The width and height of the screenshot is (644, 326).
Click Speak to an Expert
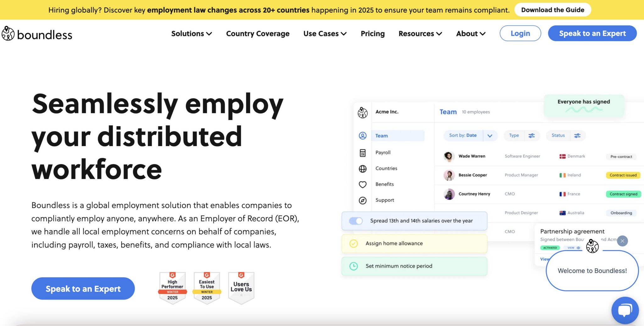(592, 33)
